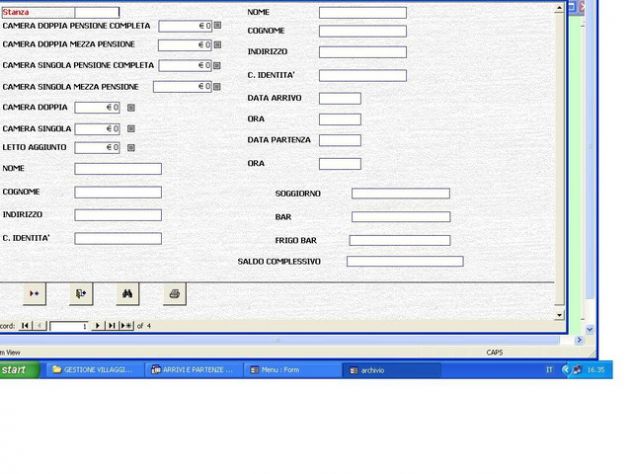632x474 pixels.
Task: Click the printer icon button on the form
Action: pyautogui.click(x=175, y=294)
